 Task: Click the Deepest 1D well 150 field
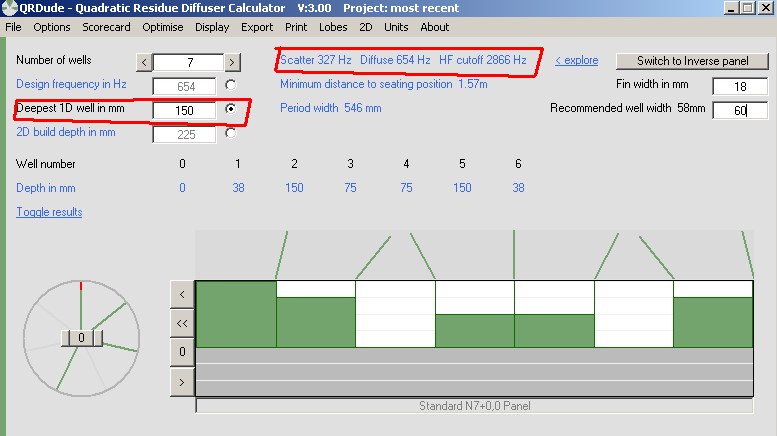point(184,110)
